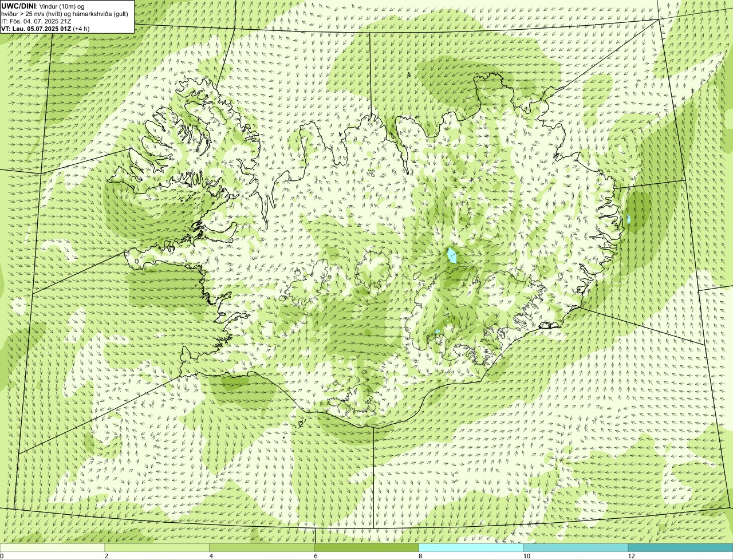This screenshot has height=560, width=733.
Task: Click the 'UWC/DINI' title text
Action: click(19, 6)
